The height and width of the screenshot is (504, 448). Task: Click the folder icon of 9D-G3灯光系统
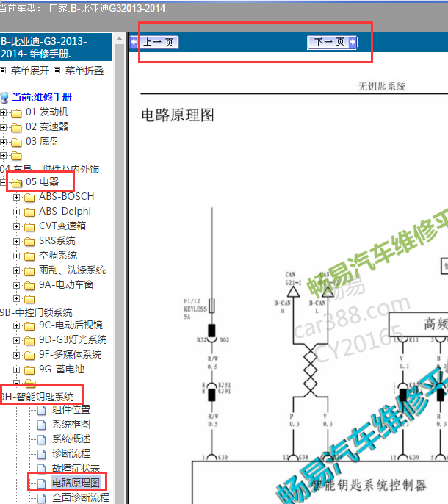[x=29, y=341]
